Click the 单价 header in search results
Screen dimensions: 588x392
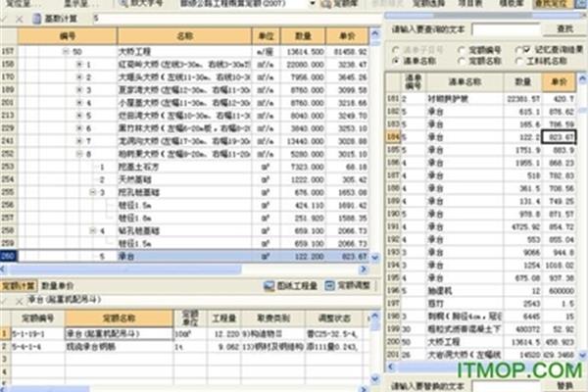[x=559, y=81]
